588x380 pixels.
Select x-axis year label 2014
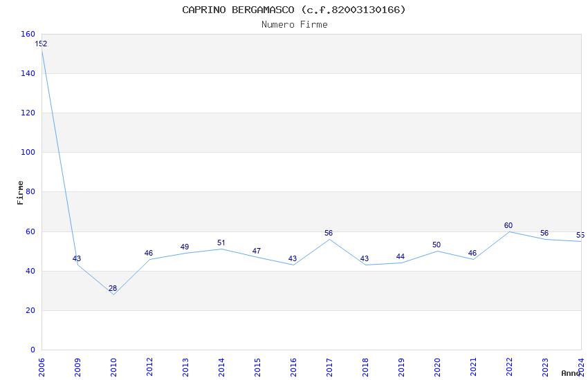[221, 368]
